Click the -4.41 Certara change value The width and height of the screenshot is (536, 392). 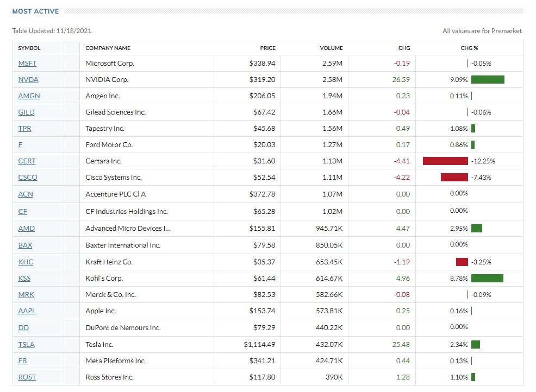(402, 161)
